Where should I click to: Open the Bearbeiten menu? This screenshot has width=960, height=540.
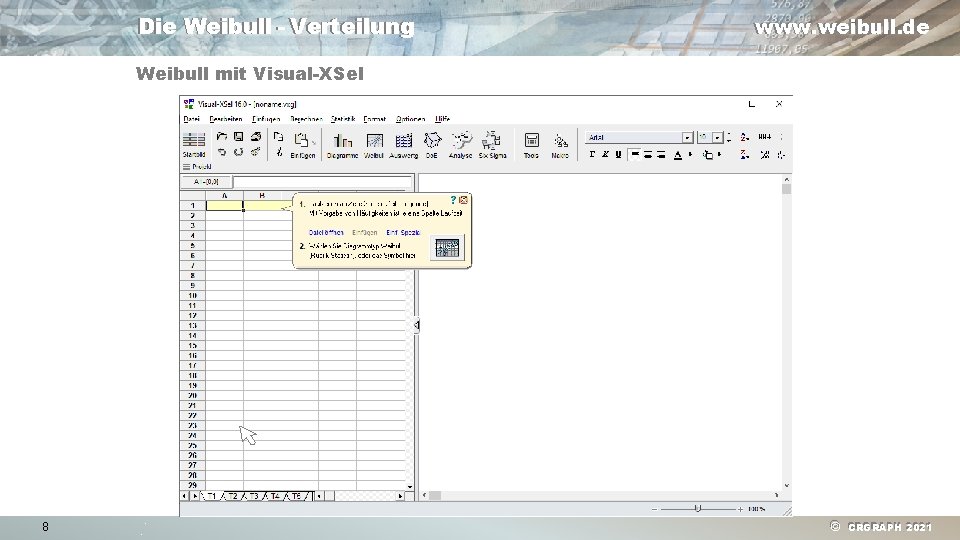pos(226,119)
